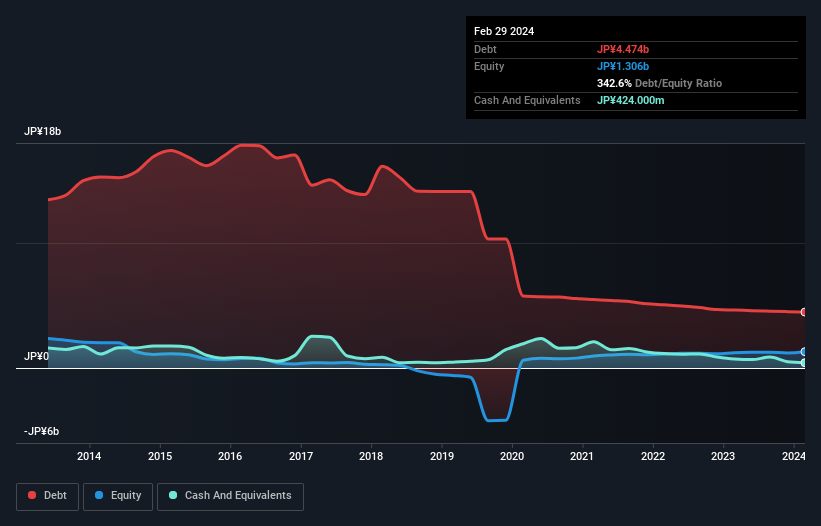Select the blue Equity endpoint marker
821x526 pixels.
pyautogui.click(x=804, y=352)
